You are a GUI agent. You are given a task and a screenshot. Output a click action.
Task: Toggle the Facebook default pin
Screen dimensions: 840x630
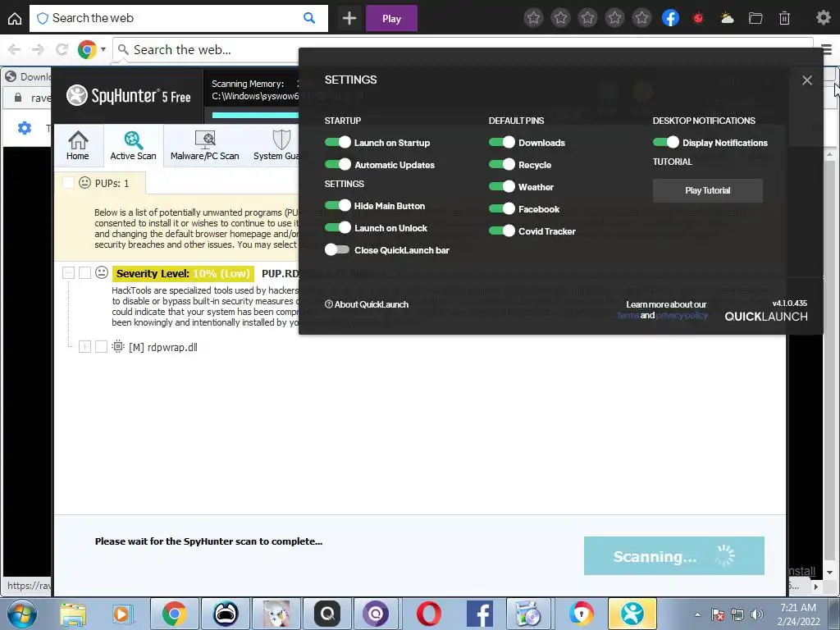(x=502, y=208)
